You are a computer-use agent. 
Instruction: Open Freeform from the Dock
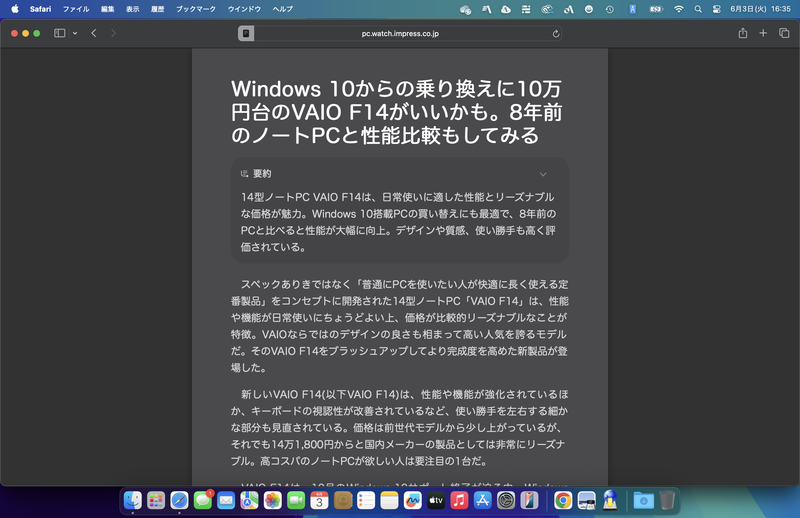coord(413,500)
